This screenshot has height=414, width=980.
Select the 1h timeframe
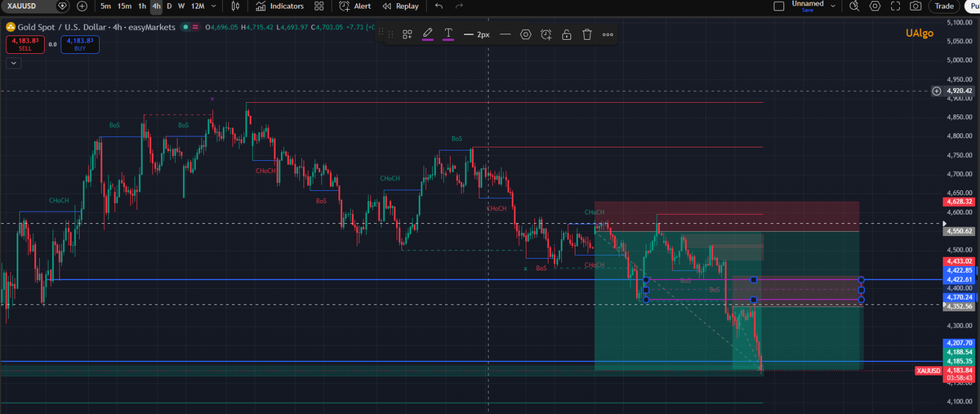coord(142,7)
